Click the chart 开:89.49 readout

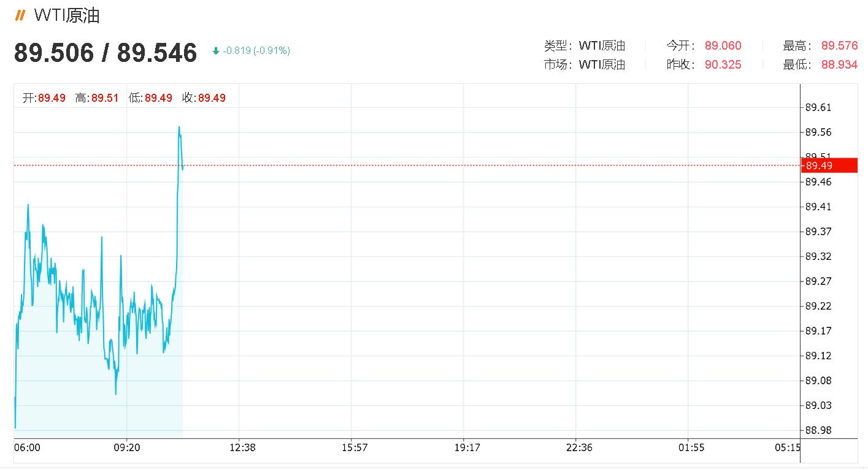[x=44, y=98]
